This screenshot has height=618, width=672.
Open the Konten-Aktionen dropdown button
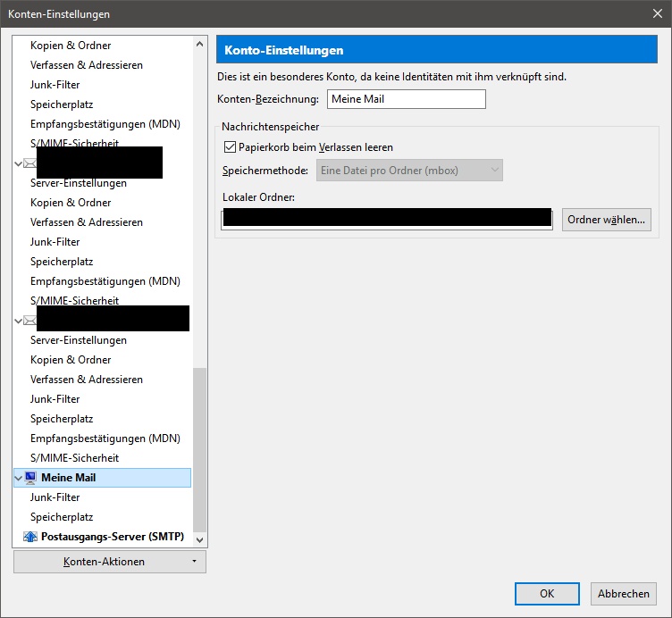click(110, 562)
